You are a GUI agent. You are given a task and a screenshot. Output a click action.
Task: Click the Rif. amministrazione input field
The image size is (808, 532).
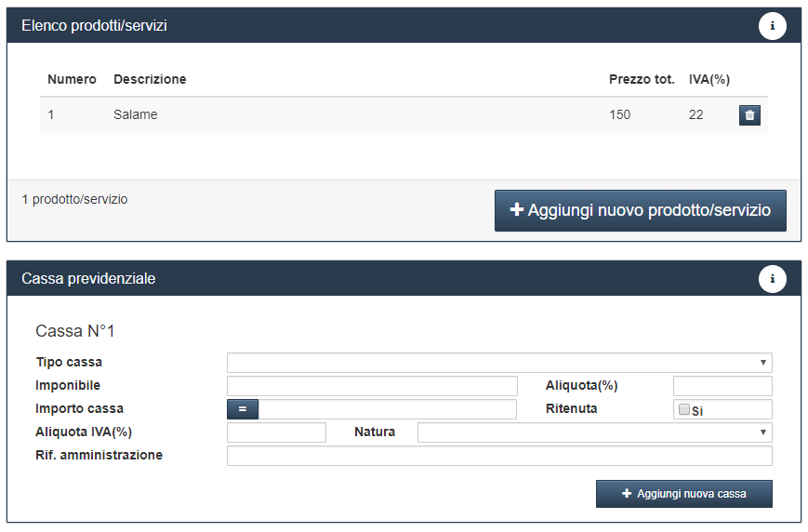click(x=499, y=456)
